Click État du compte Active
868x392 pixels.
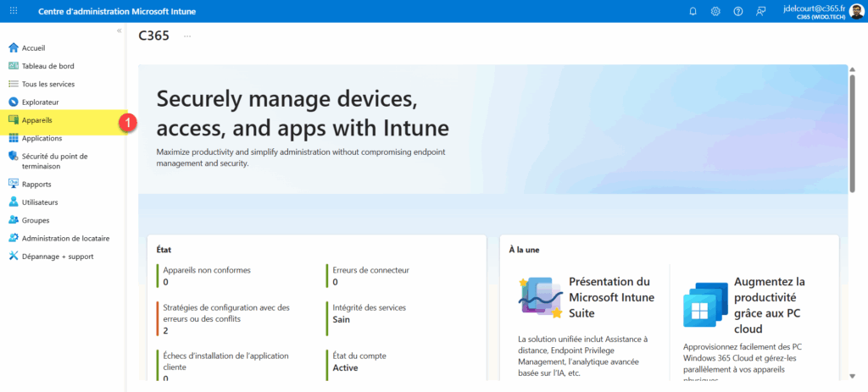point(359,362)
